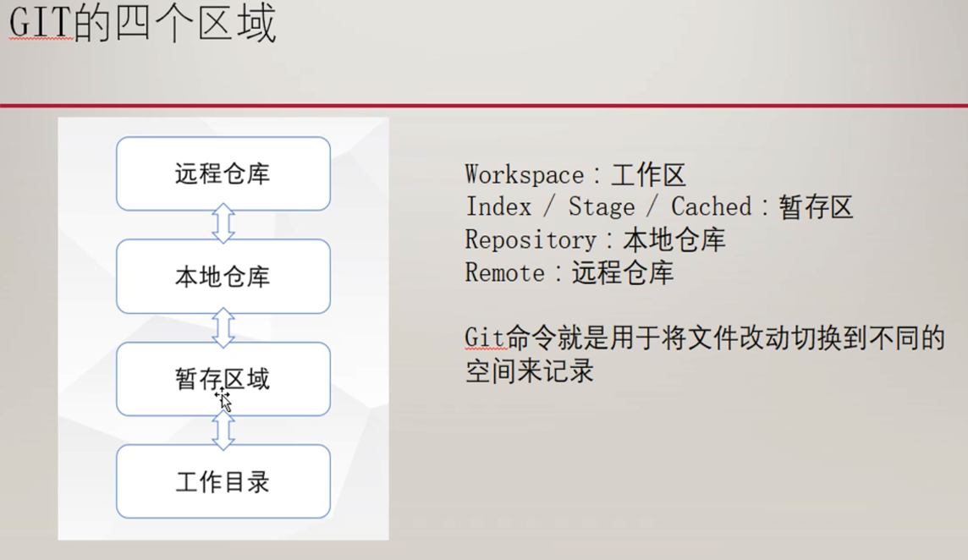Select the 本地仓库 diagram box
The width and height of the screenshot is (968, 560).
tap(223, 277)
